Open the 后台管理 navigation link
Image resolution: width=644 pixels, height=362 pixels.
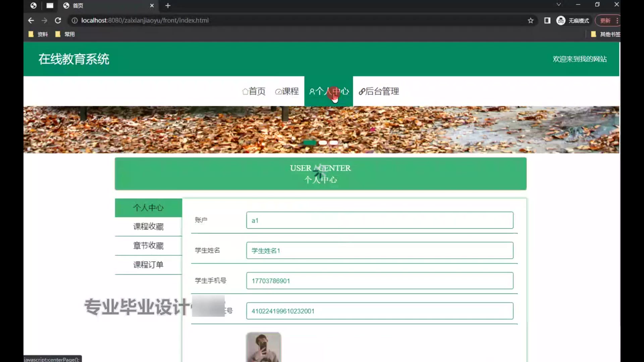pos(379,91)
